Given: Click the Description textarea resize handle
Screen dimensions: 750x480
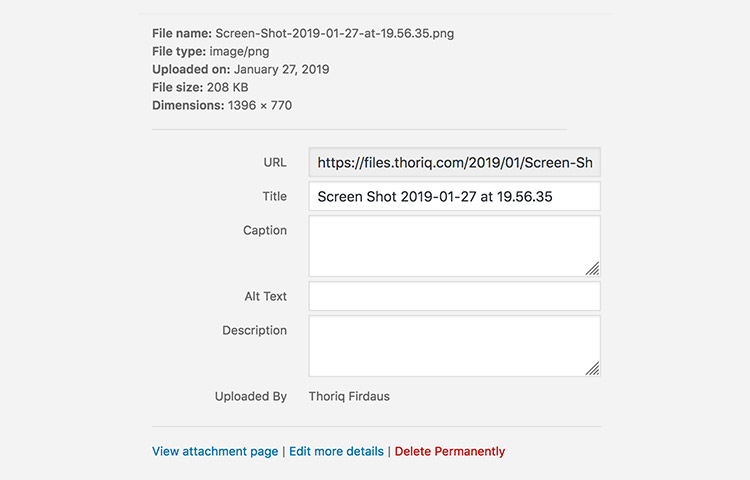Looking at the screenshot, I should [x=592, y=369].
